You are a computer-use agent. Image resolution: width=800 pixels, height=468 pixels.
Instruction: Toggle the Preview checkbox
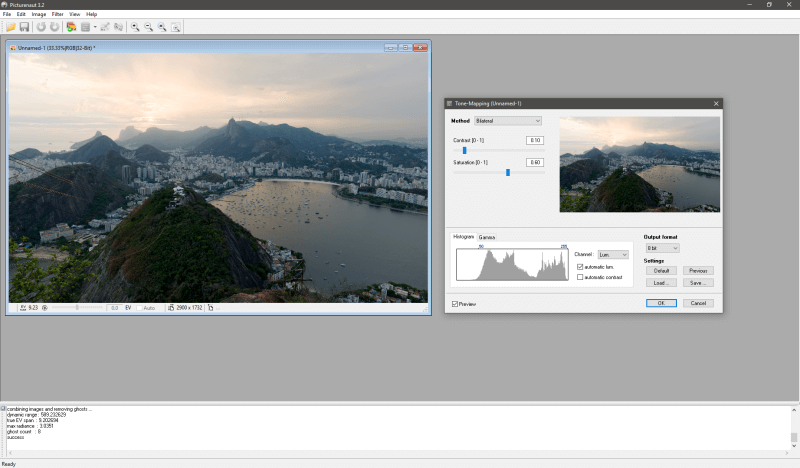455,304
